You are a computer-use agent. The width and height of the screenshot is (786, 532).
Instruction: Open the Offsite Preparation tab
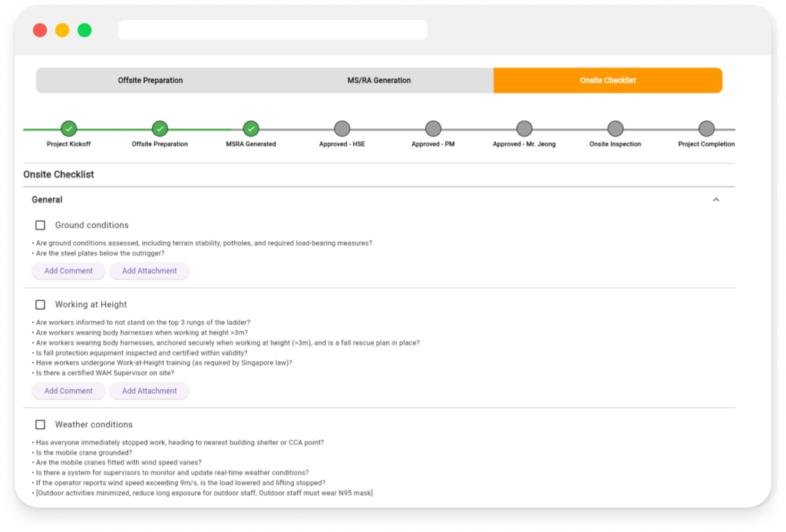pyautogui.click(x=150, y=81)
